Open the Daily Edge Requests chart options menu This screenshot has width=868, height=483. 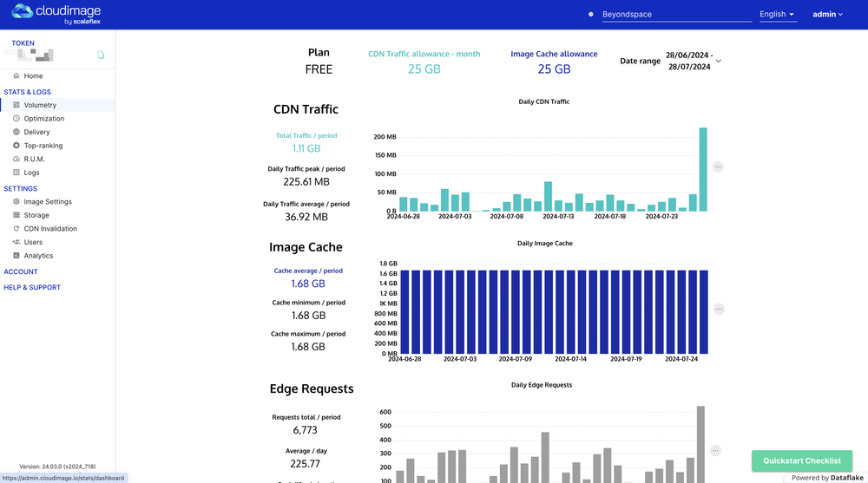point(715,450)
